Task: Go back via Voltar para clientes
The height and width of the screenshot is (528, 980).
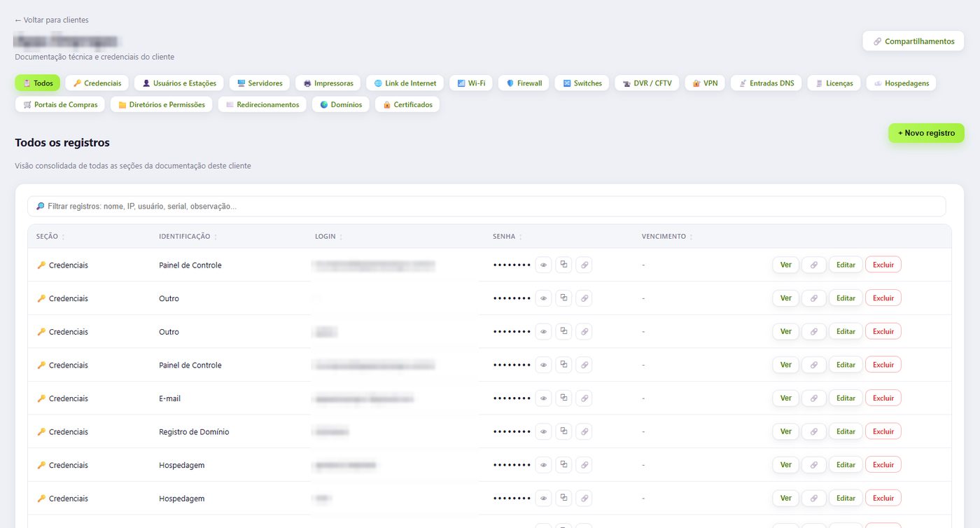Action: point(52,20)
